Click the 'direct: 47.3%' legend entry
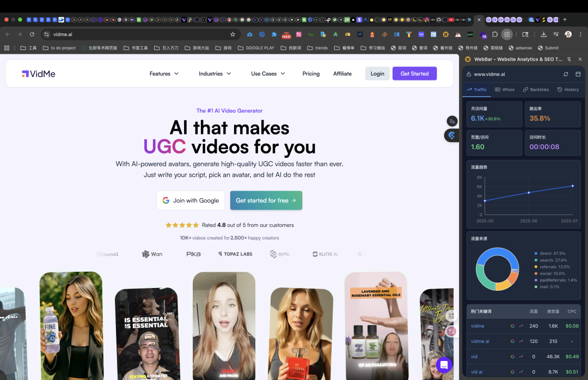The width and height of the screenshot is (588, 380). click(x=550, y=254)
